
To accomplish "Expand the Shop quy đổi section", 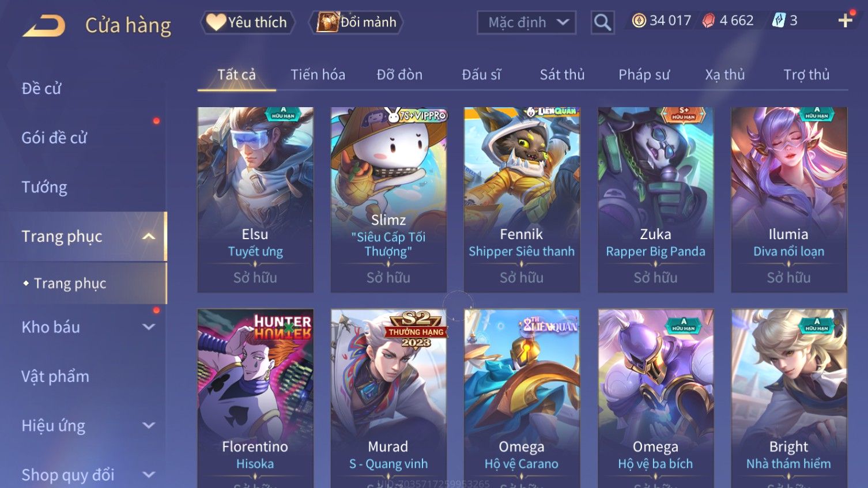I will tap(149, 475).
